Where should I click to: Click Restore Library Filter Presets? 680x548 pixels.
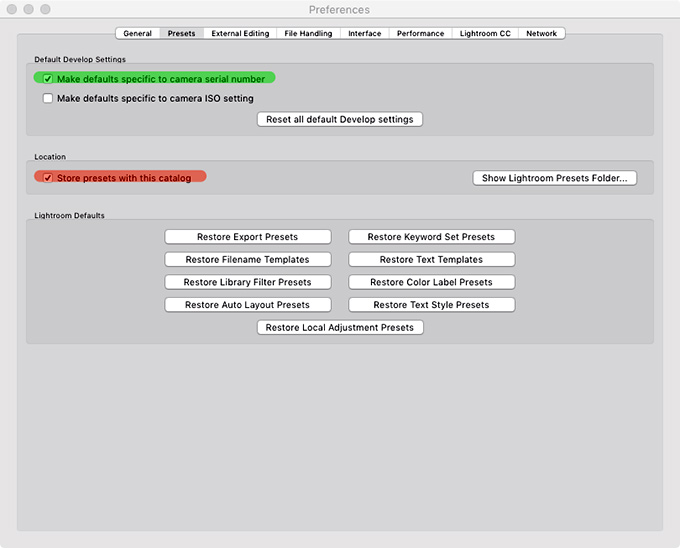(248, 282)
